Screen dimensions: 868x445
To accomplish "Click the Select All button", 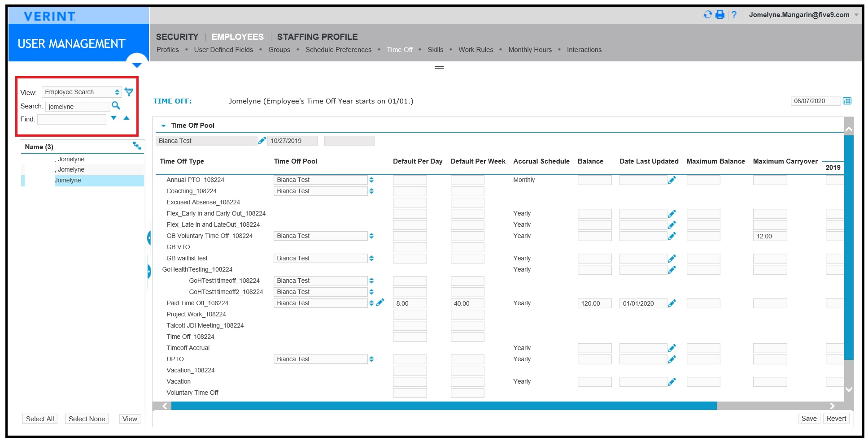I will point(40,419).
